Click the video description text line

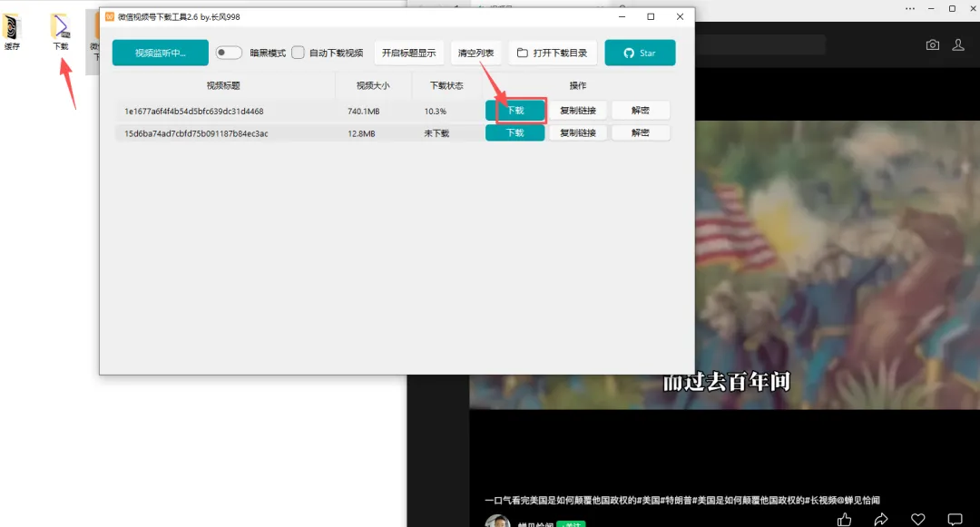pos(681,500)
